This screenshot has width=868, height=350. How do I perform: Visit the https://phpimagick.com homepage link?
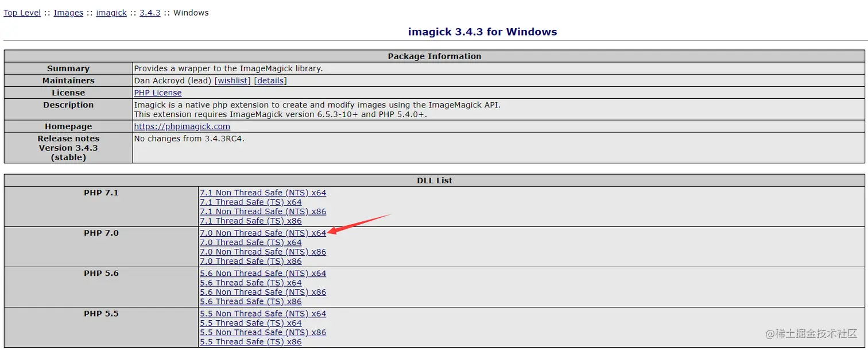182,126
